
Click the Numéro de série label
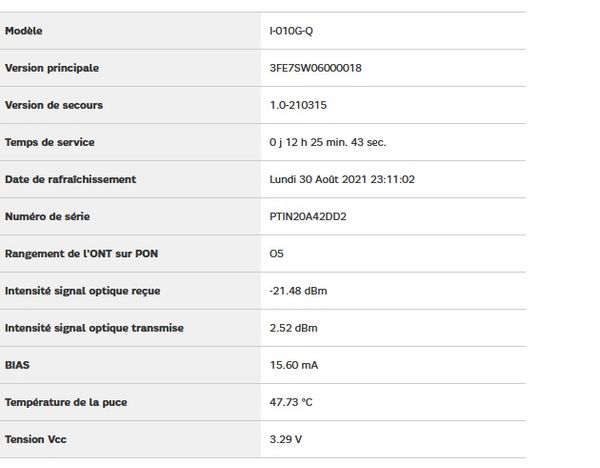[x=47, y=217]
